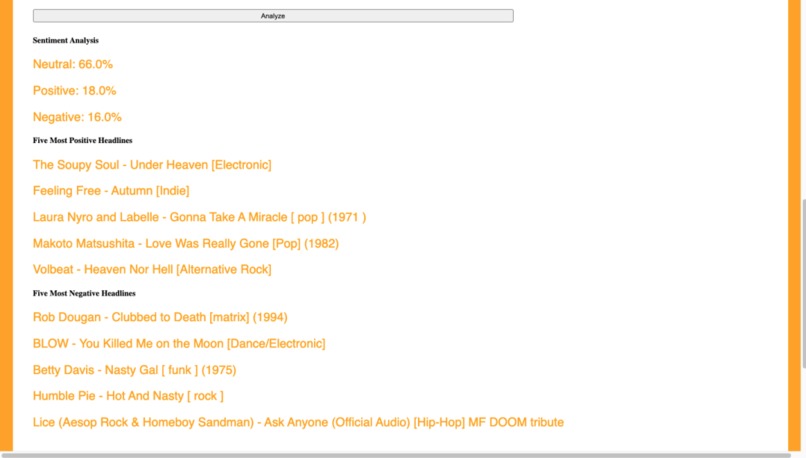The width and height of the screenshot is (806, 458).
Task: Select the 'Sentiment Analysis' heading text
Action: 66,41
